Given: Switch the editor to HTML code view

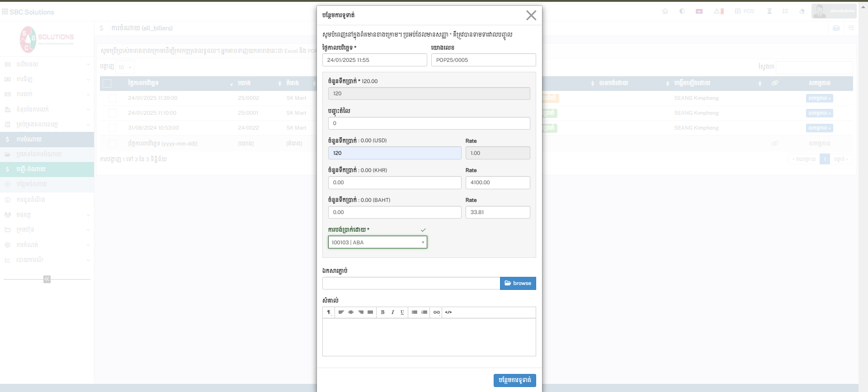Looking at the screenshot, I should [x=448, y=313].
